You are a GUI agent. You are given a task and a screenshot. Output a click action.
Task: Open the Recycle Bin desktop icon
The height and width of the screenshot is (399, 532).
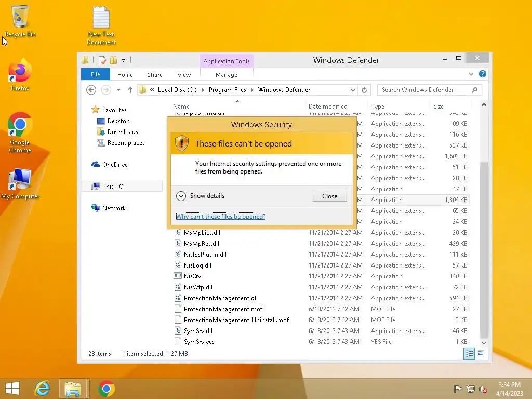click(x=20, y=21)
